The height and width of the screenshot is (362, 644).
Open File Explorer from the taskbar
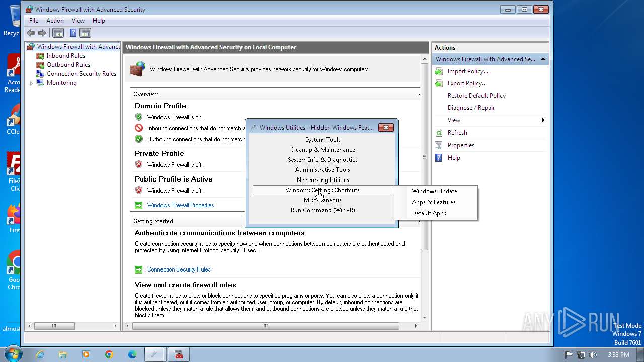coord(63,354)
